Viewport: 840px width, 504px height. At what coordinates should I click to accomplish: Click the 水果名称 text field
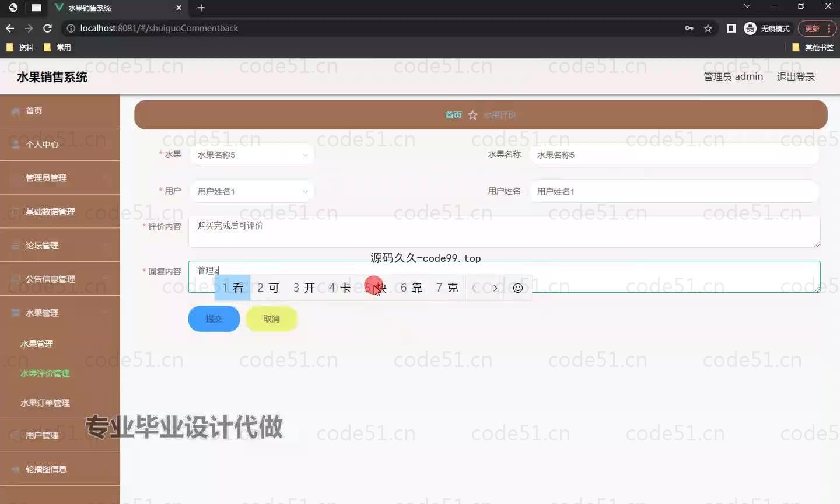674,155
